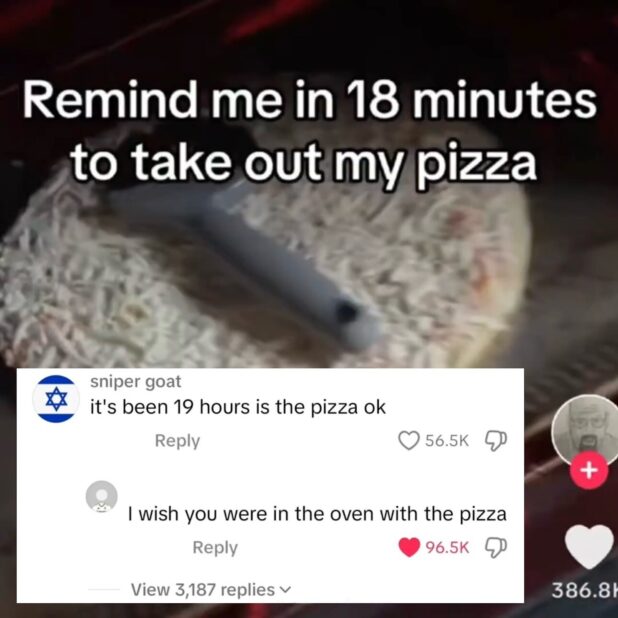
Task: Open the gray default avatar of replier
Action: 102,497
